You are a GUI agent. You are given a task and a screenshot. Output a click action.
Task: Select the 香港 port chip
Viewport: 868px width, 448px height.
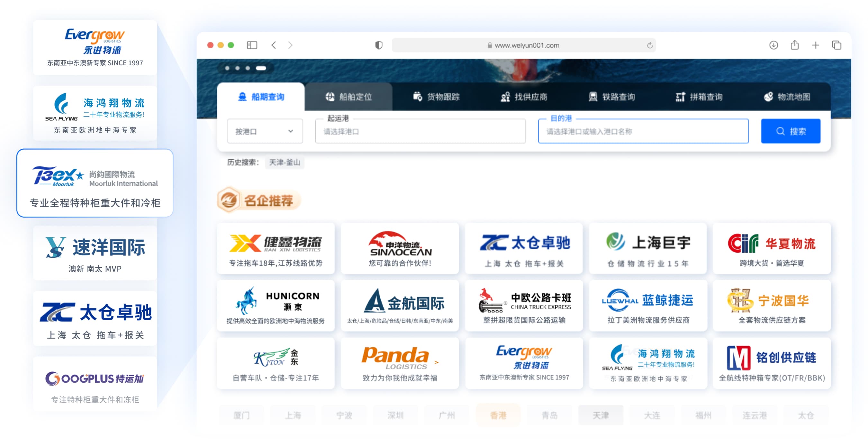(498, 415)
